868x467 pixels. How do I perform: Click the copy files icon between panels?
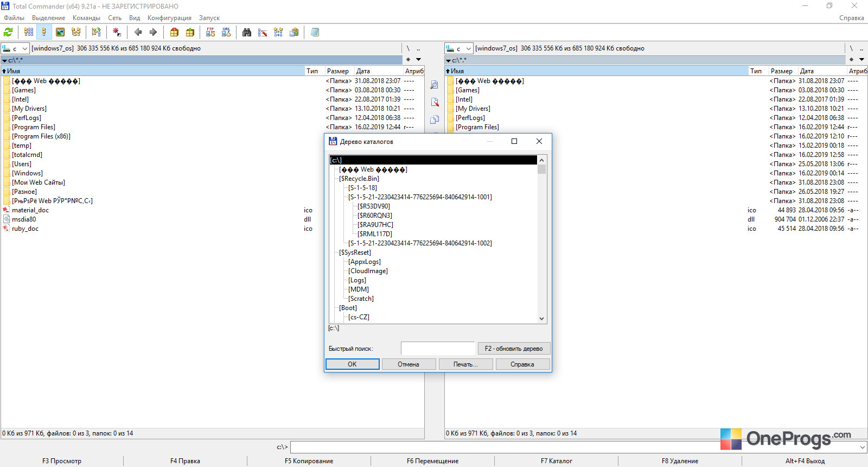[x=435, y=119]
